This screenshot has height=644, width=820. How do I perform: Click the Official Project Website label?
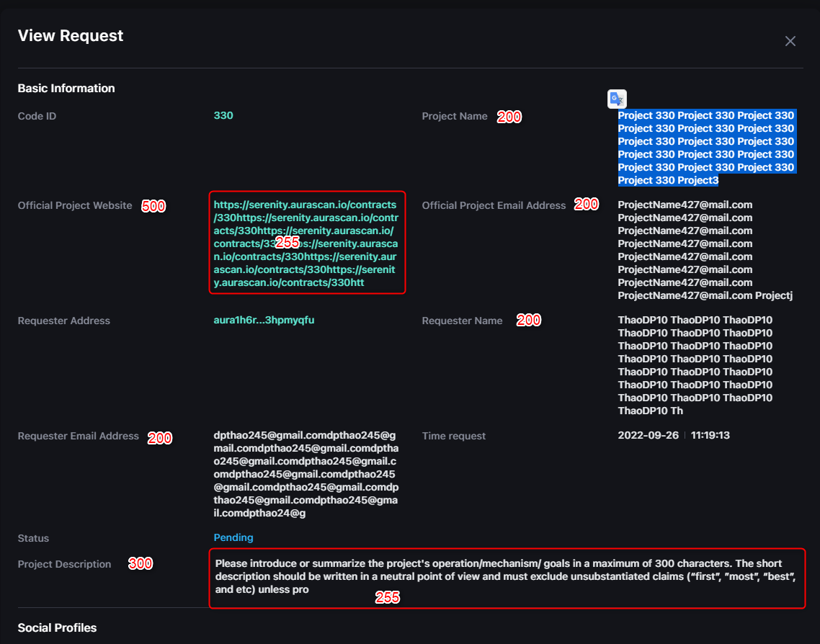pyautogui.click(x=74, y=205)
